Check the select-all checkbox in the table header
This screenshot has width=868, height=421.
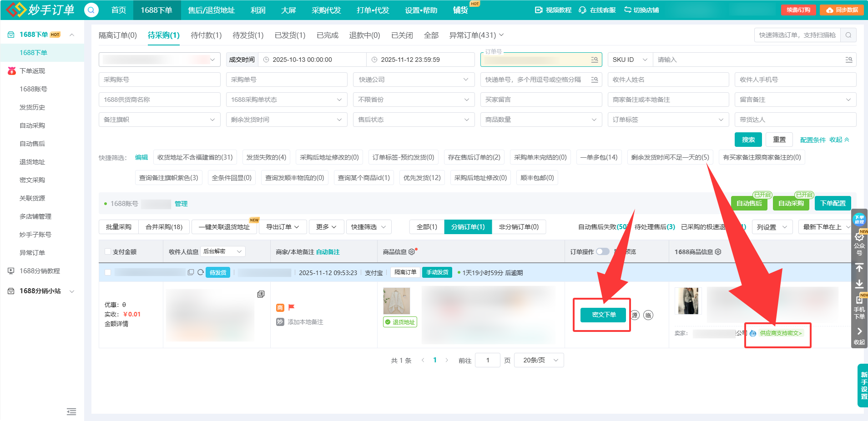107,251
